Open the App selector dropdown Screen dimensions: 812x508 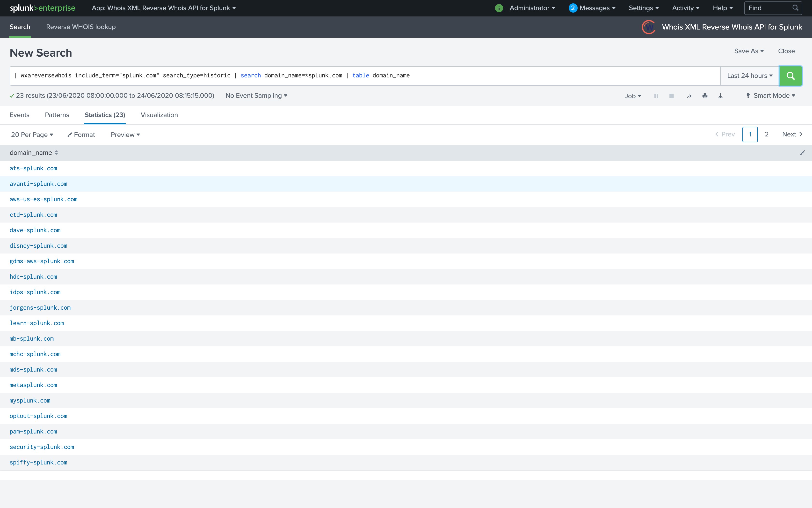coord(164,8)
